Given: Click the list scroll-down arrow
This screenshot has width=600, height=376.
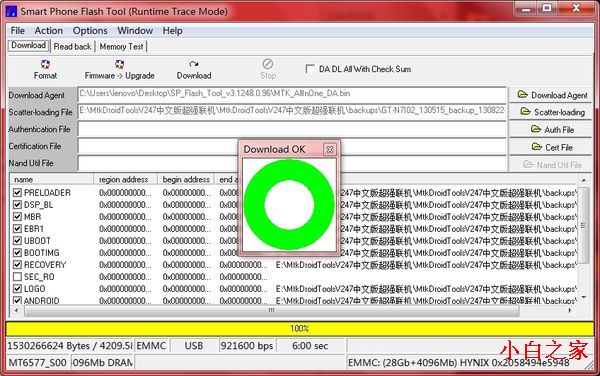Looking at the screenshot, I should point(584,297).
